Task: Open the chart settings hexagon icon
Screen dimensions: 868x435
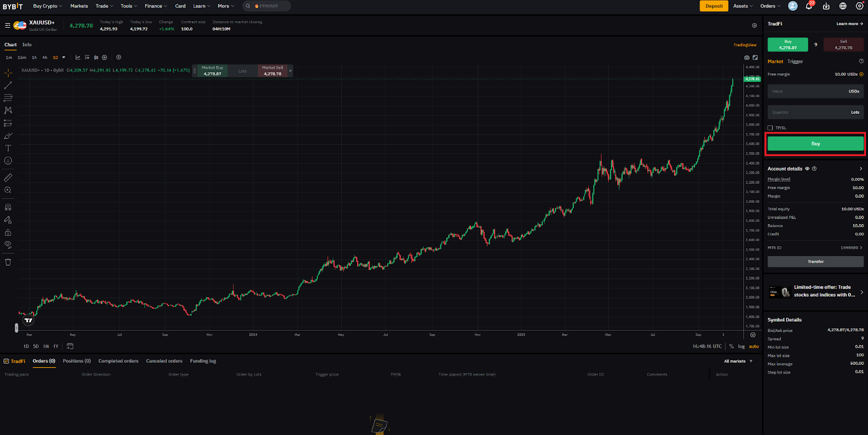Action: pyautogui.click(x=105, y=57)
